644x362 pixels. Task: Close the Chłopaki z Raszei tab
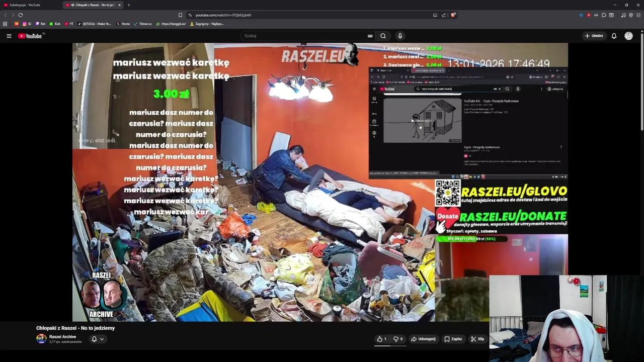click(120, 5)
